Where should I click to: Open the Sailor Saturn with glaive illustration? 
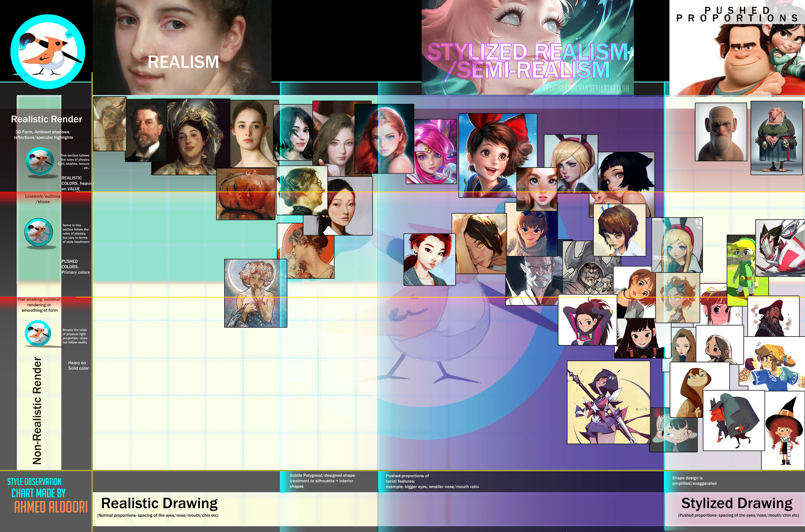pyautogui.click(x=609, y=402)
